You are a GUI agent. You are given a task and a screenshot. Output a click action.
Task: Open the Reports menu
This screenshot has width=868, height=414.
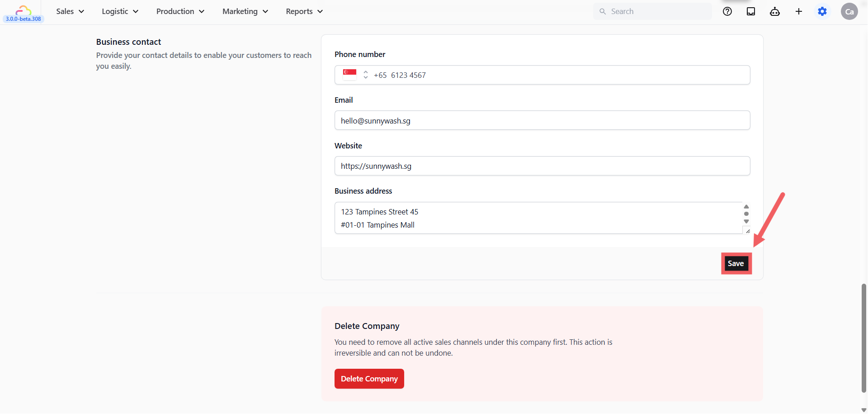point(304,11)
